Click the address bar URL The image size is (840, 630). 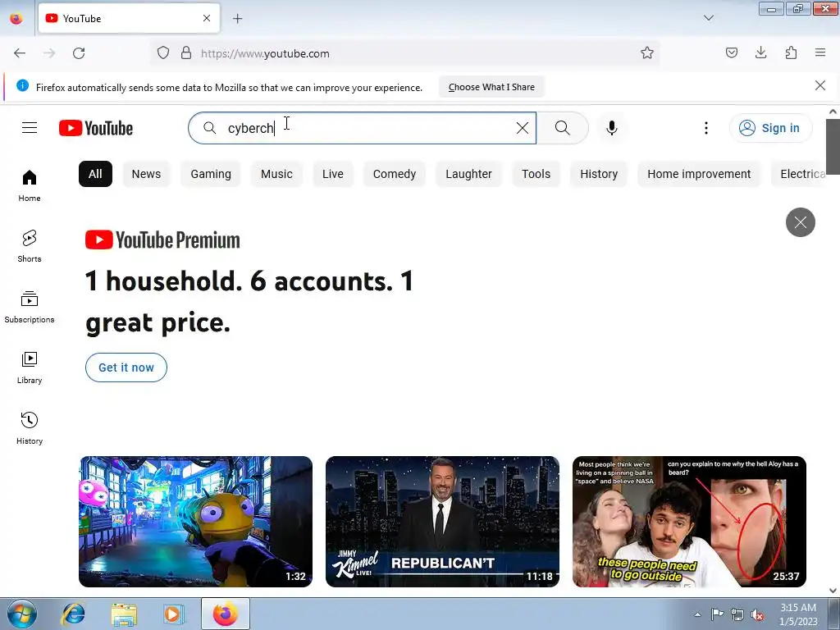pos(265,53)
